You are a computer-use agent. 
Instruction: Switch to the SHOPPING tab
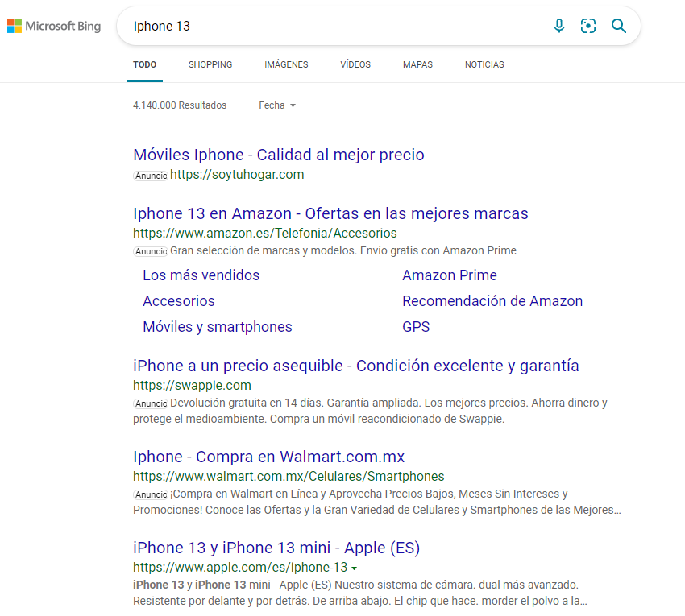[x=210, y=64]
